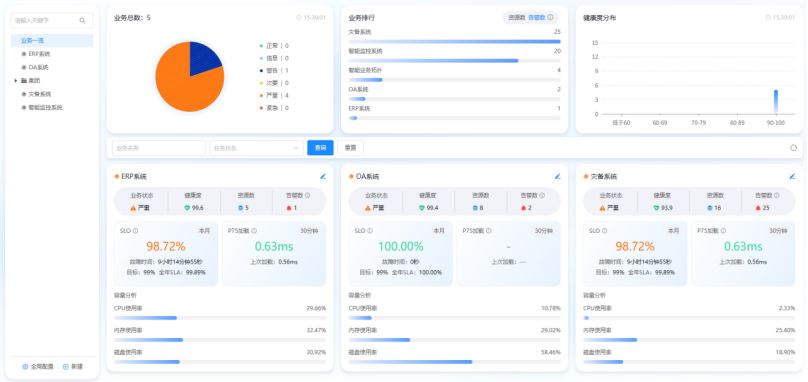Open the 业务状态 dropdown filter

[x=257, y=148]
